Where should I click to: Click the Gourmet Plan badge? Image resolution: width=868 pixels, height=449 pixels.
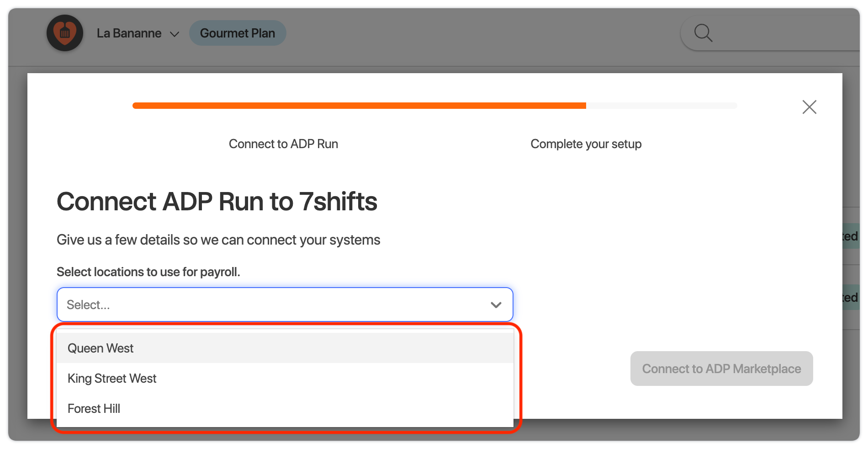[x=238, y=33]
